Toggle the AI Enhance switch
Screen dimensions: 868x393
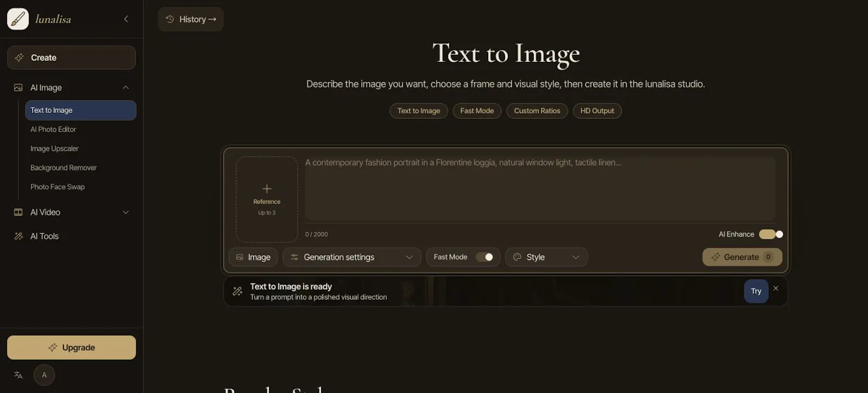[771, 234]
